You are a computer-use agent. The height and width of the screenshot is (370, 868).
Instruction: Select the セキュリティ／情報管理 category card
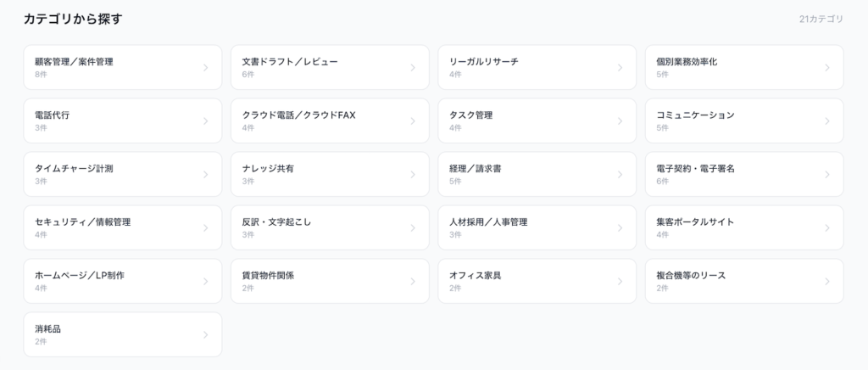pos(122,228)
